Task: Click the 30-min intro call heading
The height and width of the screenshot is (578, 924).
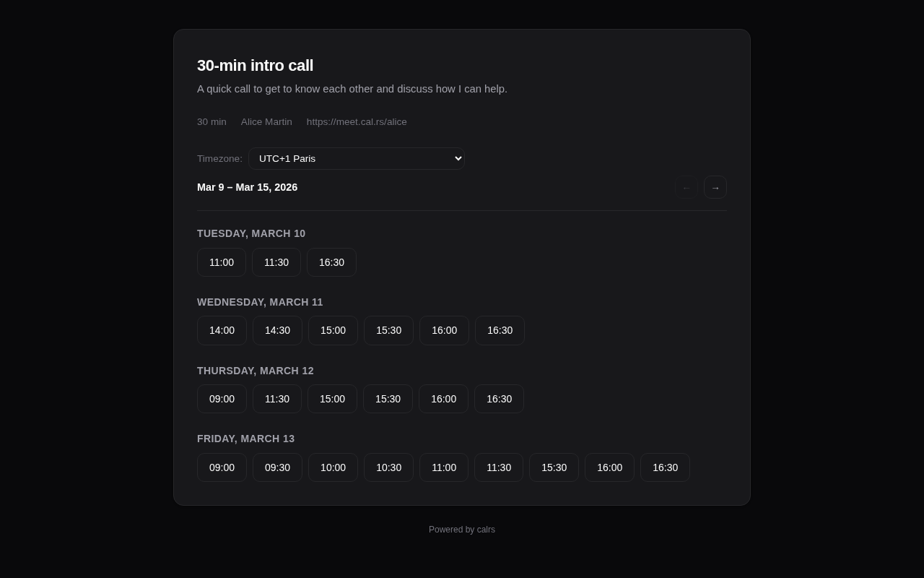Action: tap(255, 66)
